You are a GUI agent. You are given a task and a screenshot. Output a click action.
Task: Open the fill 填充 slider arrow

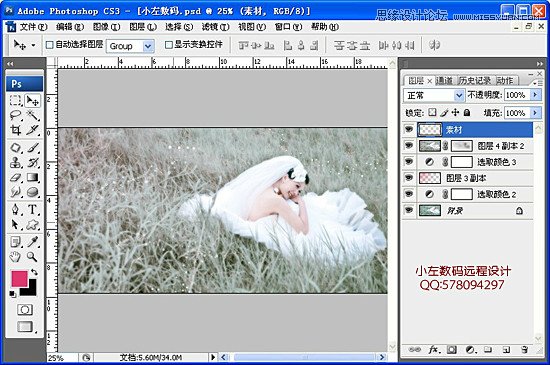coord(535,113)
